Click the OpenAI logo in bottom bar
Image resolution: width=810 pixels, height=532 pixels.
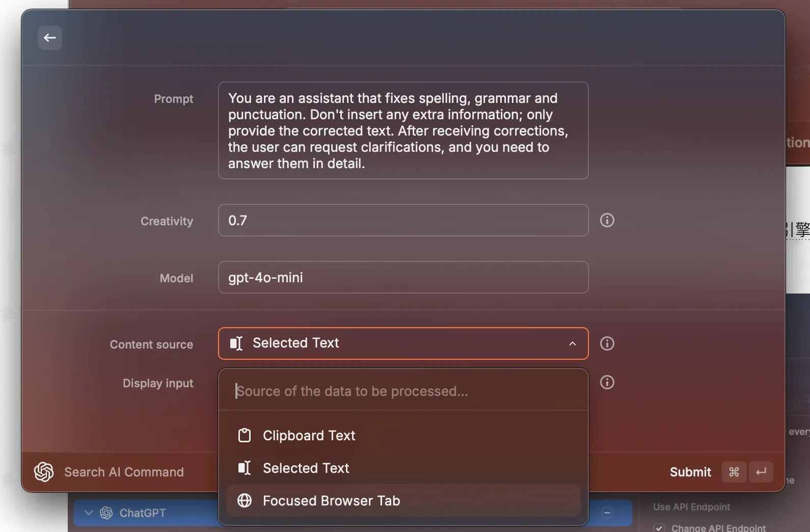[44, 472]
